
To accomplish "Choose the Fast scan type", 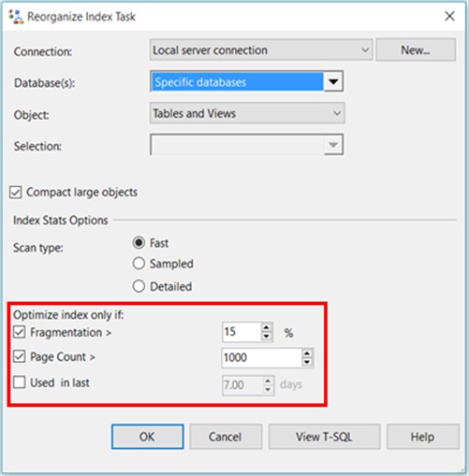I will tap(139, 242).
